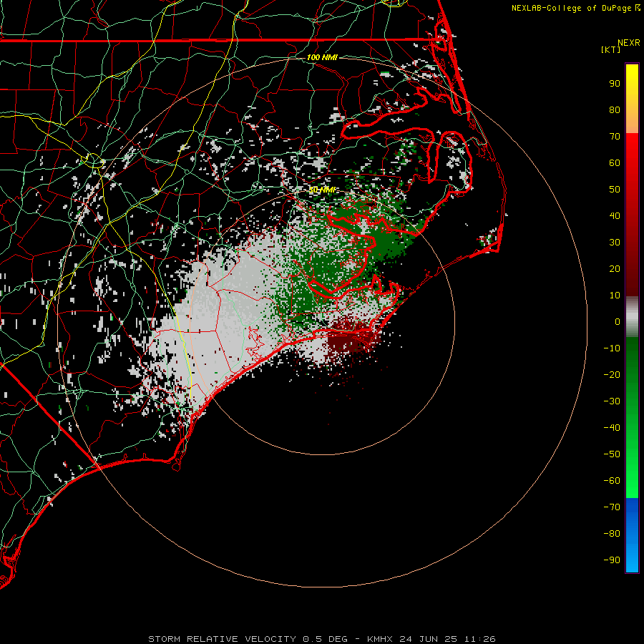Click the gray zero band of color bar
644x644 pixels.
[632, 317]
